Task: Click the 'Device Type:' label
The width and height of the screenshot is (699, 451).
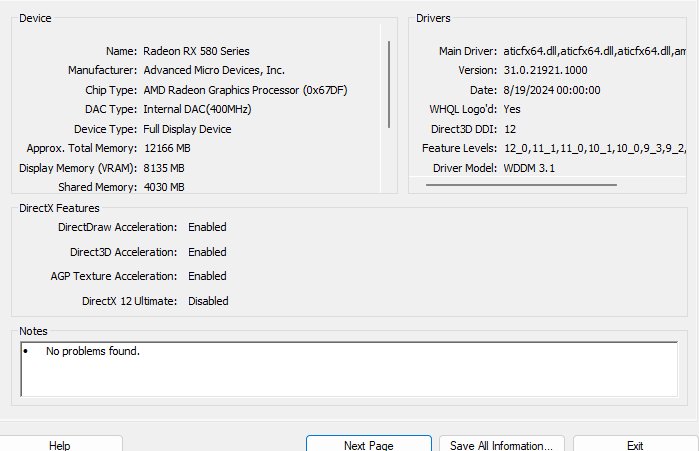Action: coord(105,129)
